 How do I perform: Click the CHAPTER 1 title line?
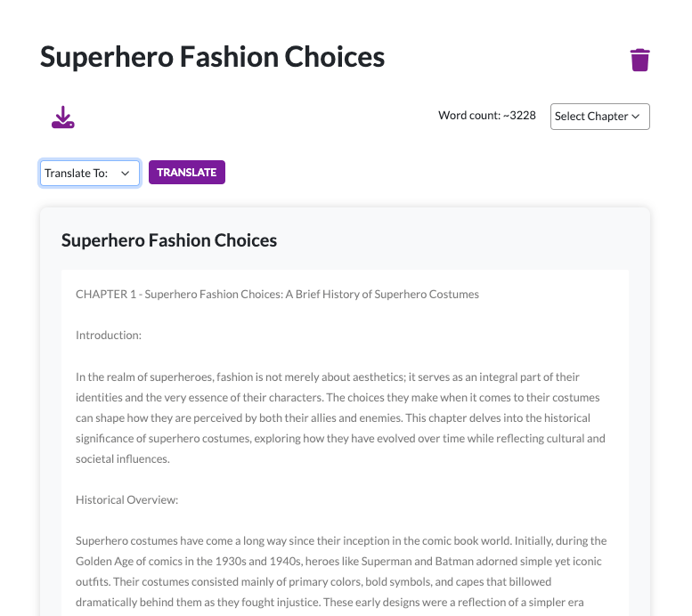pyautogui.click(x=277, y=294)
